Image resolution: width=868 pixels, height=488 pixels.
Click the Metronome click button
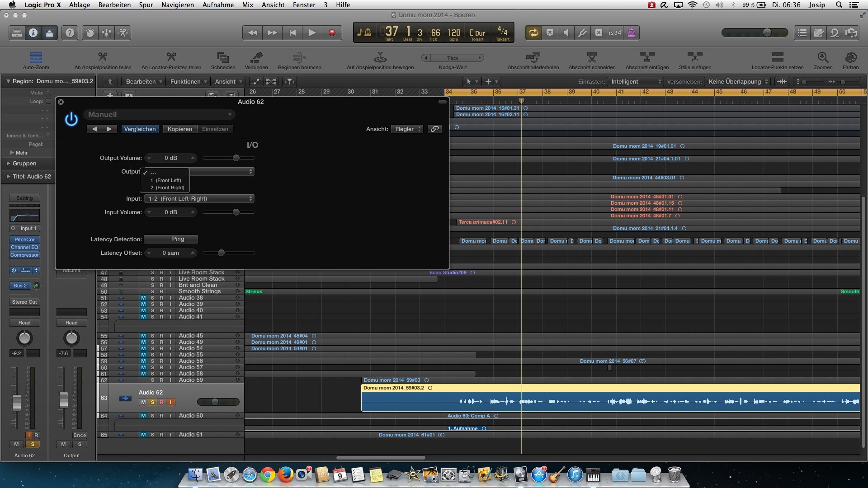point(631,33)
